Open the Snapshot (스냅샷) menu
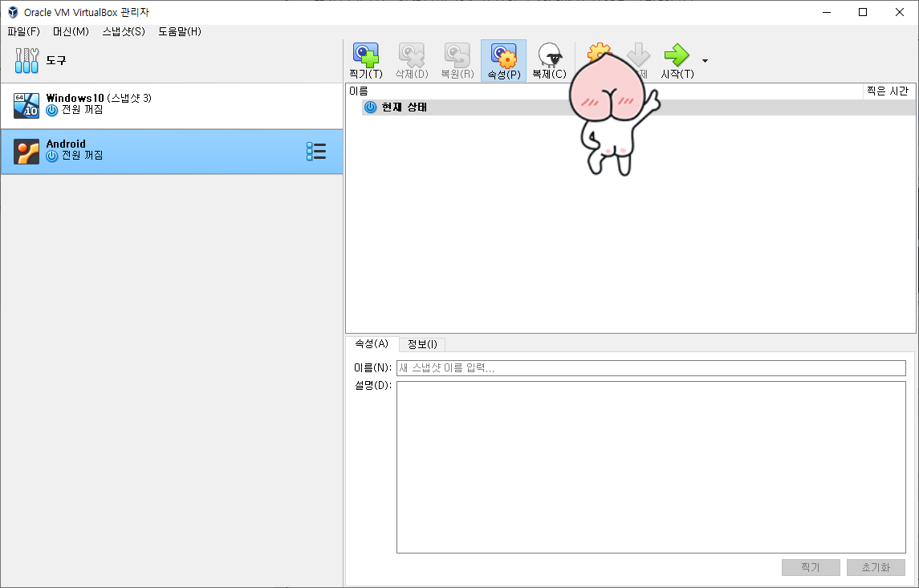Viewport: 919px width, 588px height. click(124, 31)
